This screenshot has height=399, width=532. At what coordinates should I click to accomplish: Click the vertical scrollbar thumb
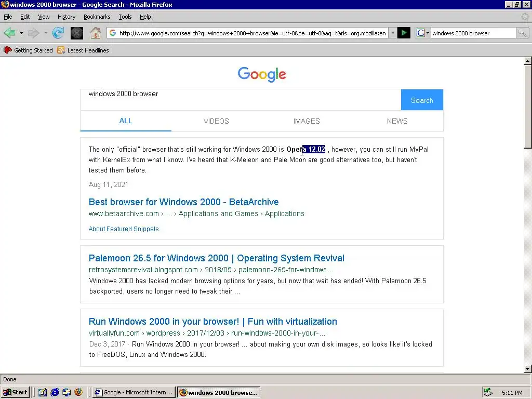pos(527,107)
